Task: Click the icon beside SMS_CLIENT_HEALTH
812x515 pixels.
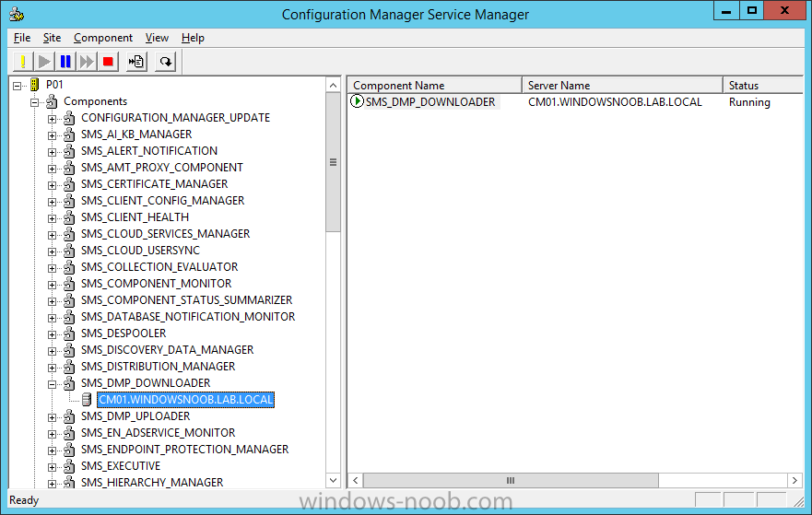Action: coord(69,217)
